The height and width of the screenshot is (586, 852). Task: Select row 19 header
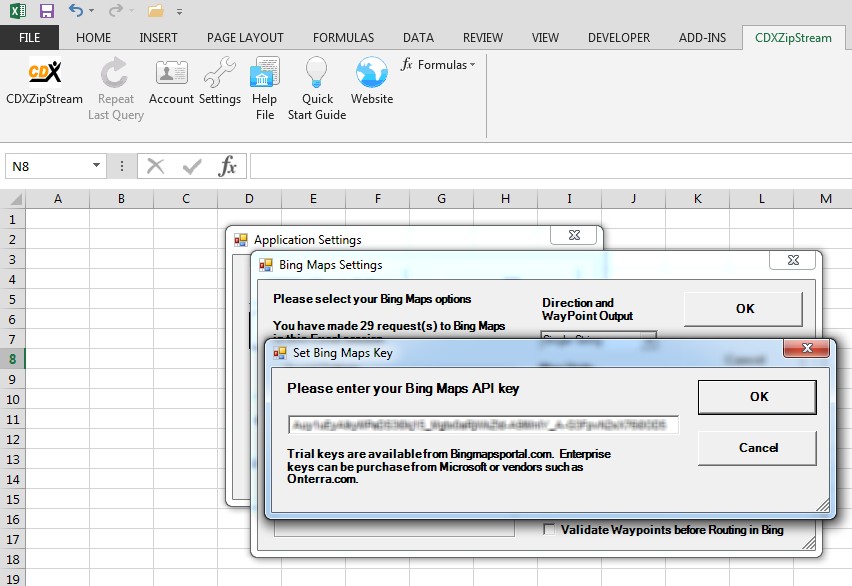12,579
